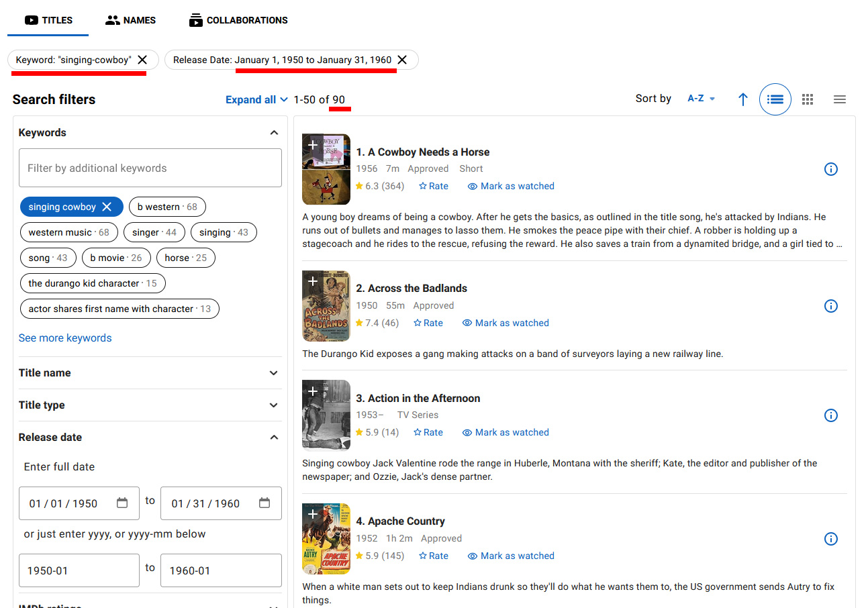Deselect the singing cowboy keyword tag
Screen dimensions: 868x608
107,207
